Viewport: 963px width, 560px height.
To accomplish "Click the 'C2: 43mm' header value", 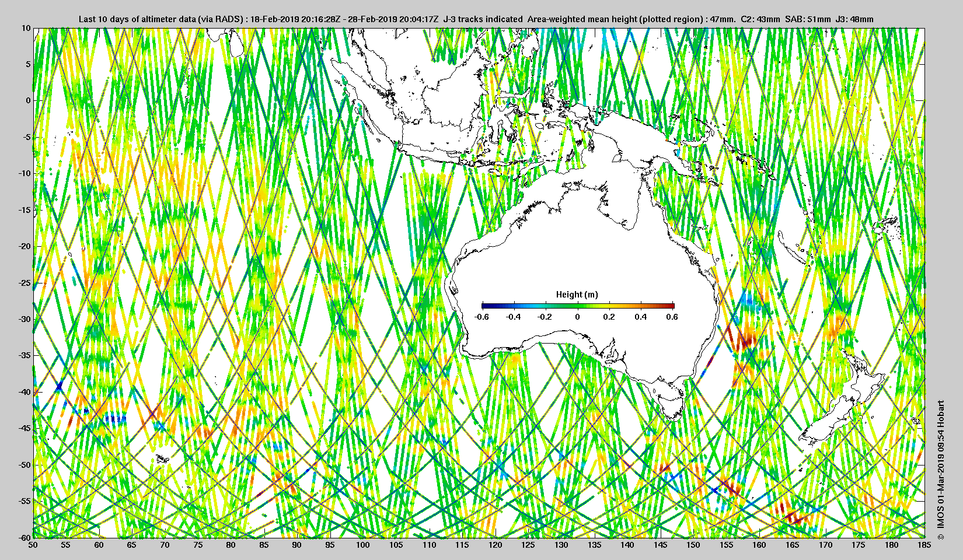I will (760, 19).
